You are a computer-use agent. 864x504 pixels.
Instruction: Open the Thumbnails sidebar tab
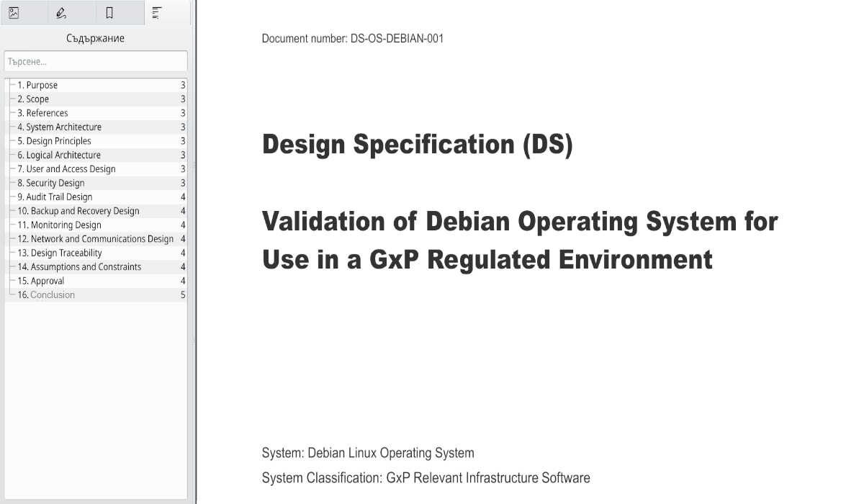[23, 12]
